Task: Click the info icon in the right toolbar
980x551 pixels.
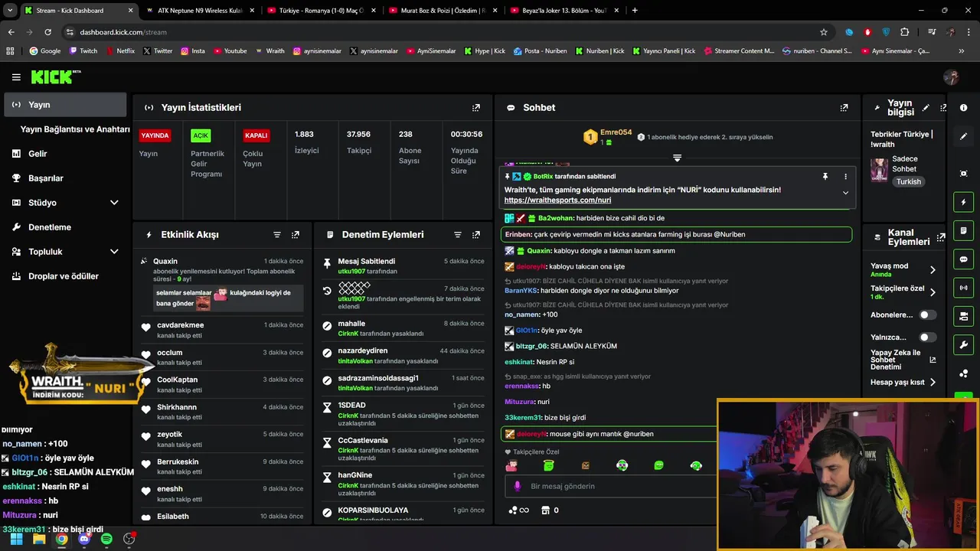Action: (964, 108)
